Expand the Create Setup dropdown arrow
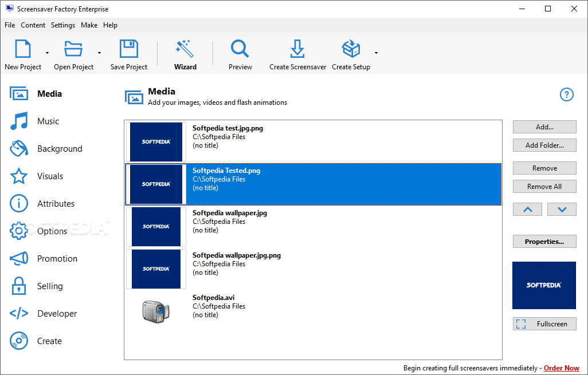Screen dimensions: 588x375 376,53
